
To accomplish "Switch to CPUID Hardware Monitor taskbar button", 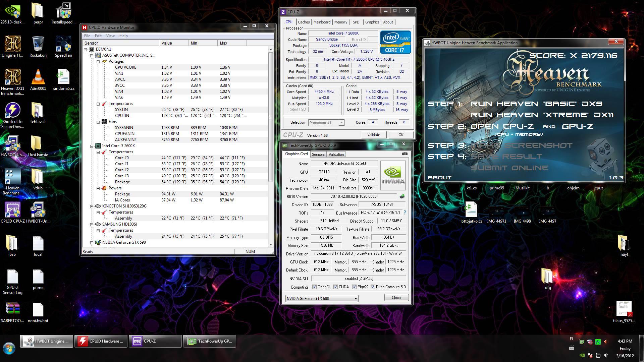I will [x=101, y=341].
